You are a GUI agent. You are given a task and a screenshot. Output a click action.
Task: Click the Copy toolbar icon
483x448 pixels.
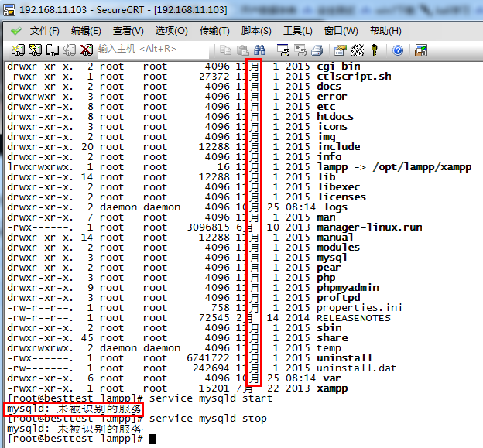pos(225,50)
